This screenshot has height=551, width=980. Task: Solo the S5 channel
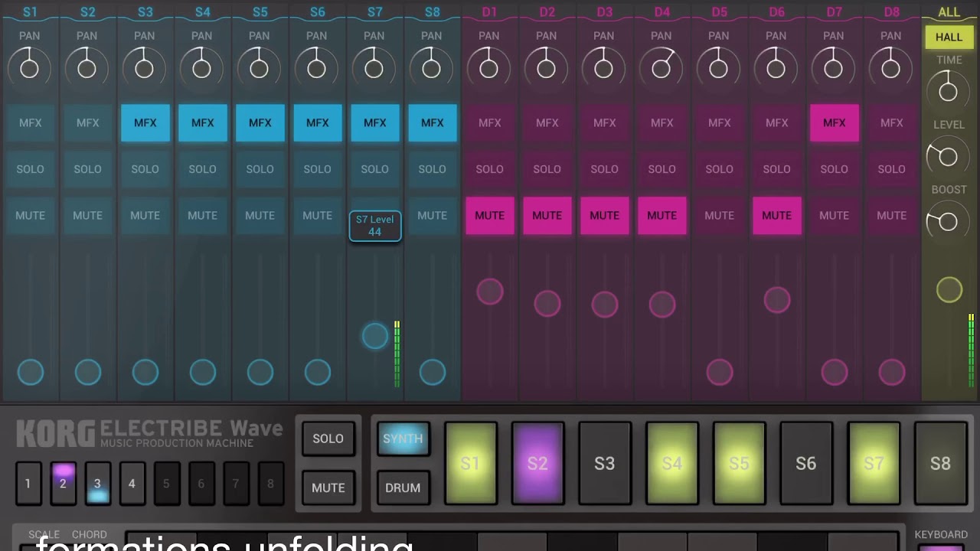point(260,169)
